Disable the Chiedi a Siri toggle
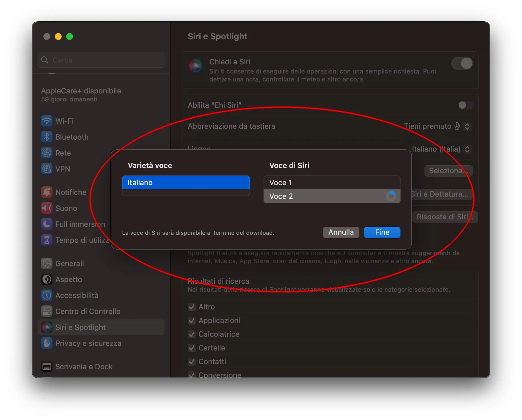Viewport: 522px width, 420px height. (x=462, y=63)
